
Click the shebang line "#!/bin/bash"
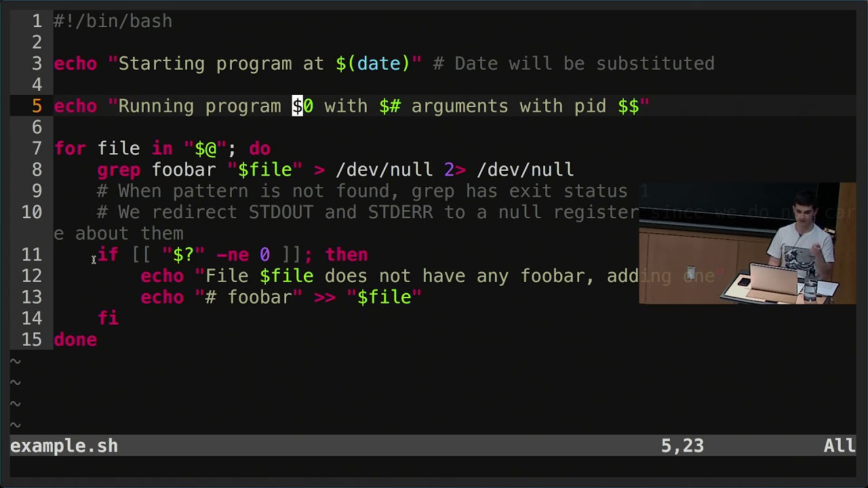click(x=113, y=22)
